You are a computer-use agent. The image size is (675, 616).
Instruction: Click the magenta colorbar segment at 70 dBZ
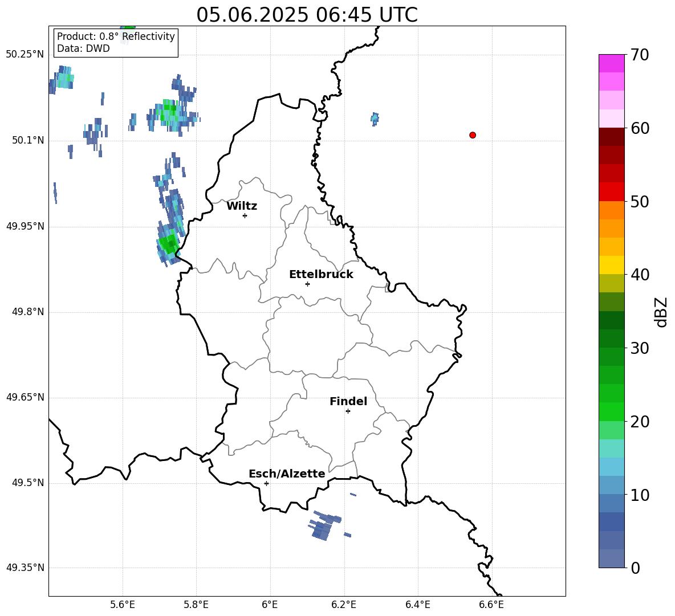tap(611, 63)
